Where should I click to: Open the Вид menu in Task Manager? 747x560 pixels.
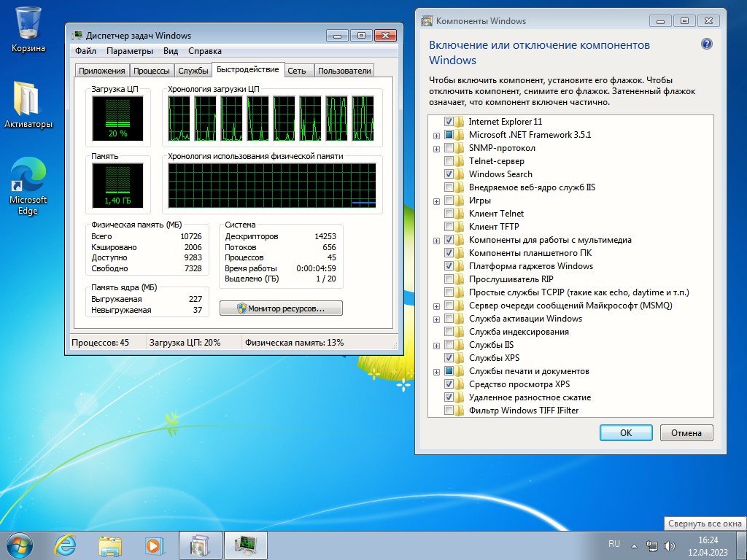pos(171,51)
